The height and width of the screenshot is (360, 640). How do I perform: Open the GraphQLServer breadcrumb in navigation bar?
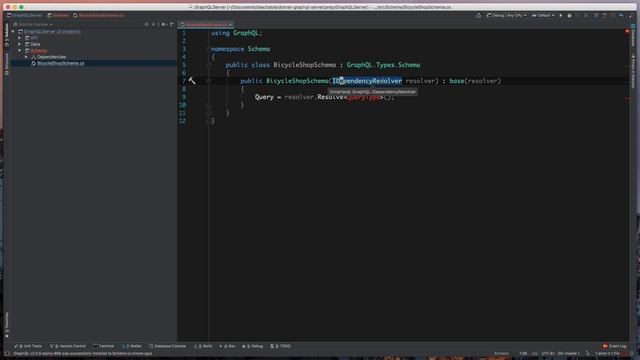coord(24,15)
